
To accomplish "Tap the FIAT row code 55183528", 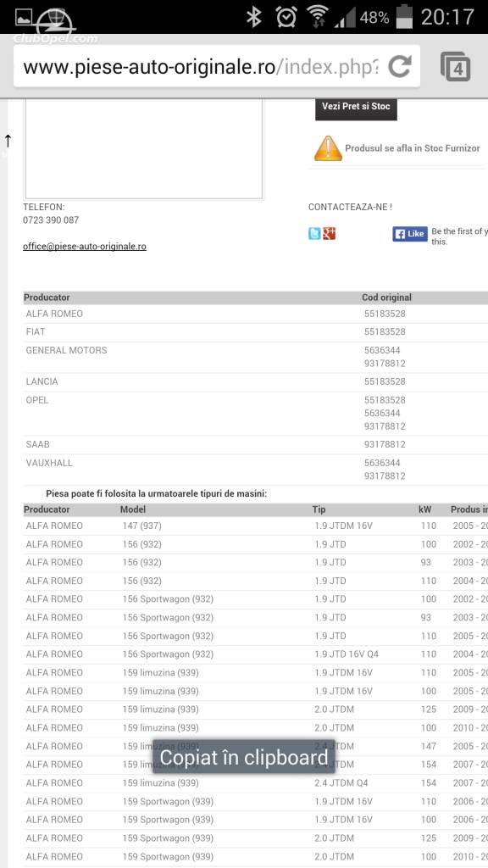I will click(385, 332).
